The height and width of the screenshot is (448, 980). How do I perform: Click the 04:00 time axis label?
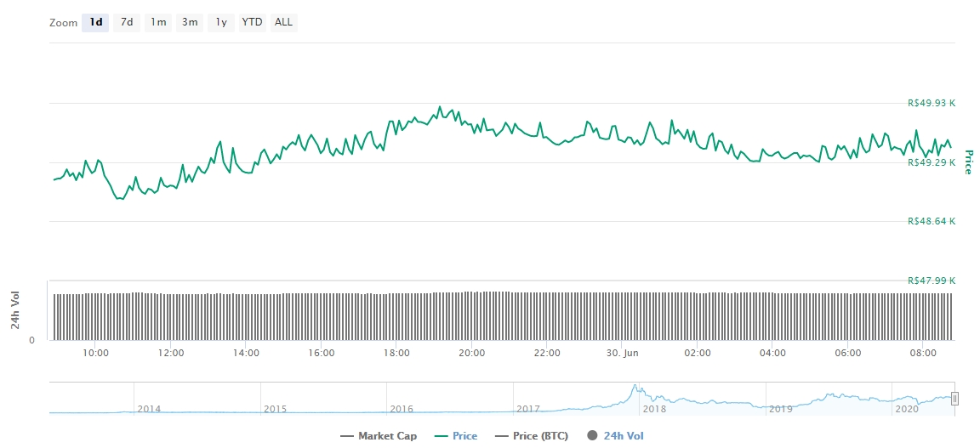(x=772, y=353)
